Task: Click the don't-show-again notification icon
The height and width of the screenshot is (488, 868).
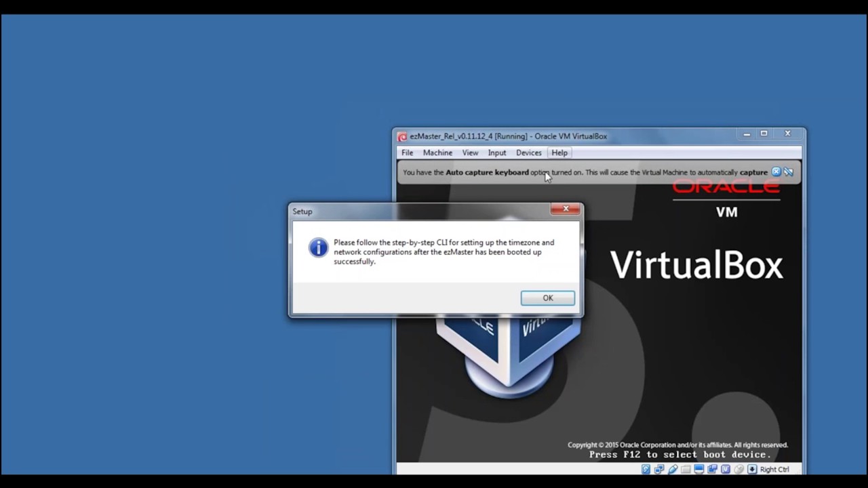Action: [x=789, y=172]
